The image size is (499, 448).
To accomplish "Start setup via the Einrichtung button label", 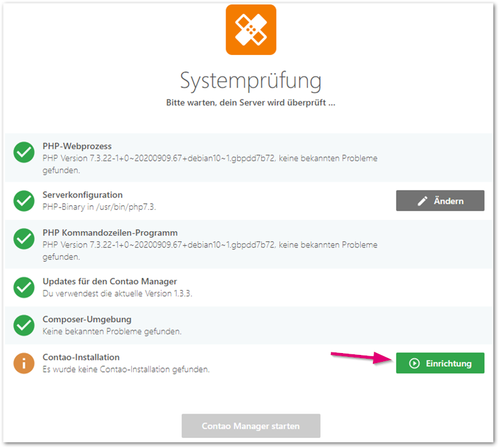I will [x=448, y=363].
